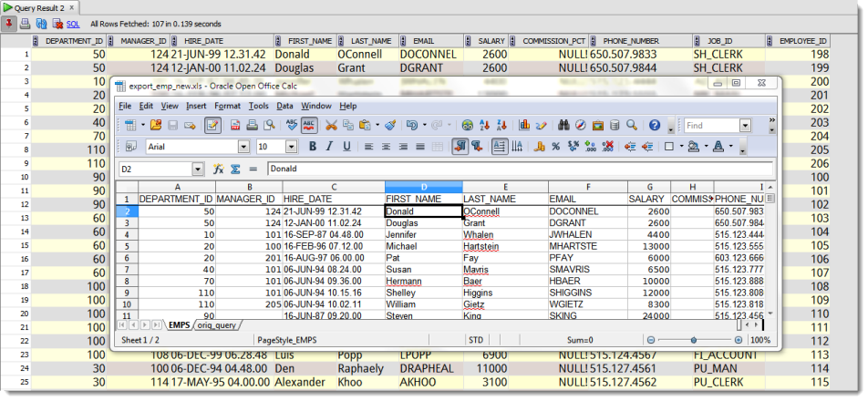The height and width of the screenshot is (401, 868).
Task: Toggle AutoSpellcheck button
Action: click(x=309, y=126)
